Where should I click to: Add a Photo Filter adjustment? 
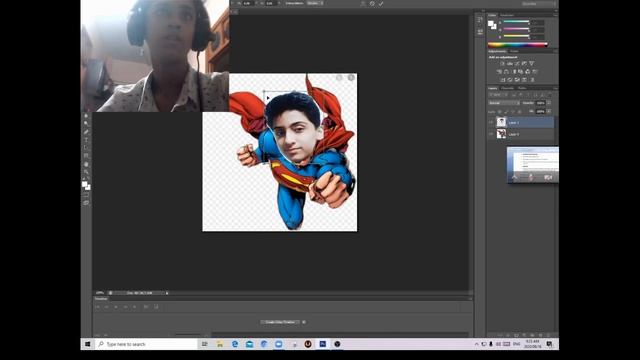tap(521, 71)
